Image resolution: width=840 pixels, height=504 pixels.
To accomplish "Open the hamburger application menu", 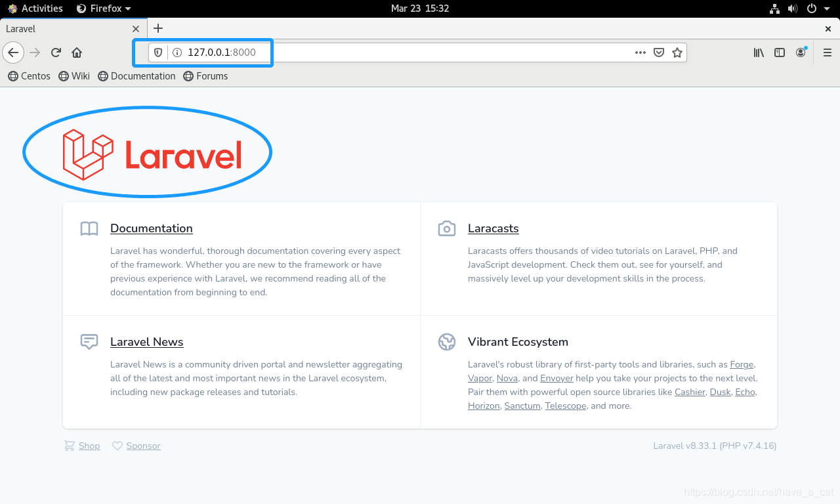I will pos(827,52).
